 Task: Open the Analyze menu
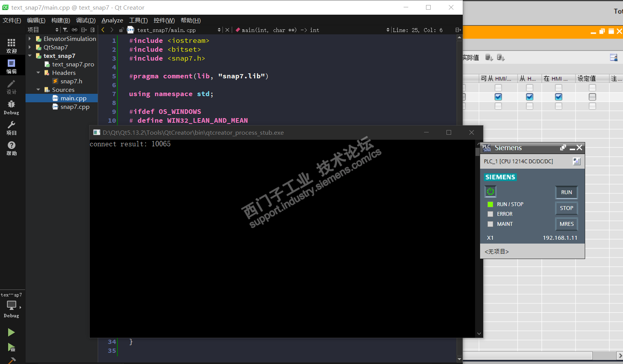click(112, 20)
